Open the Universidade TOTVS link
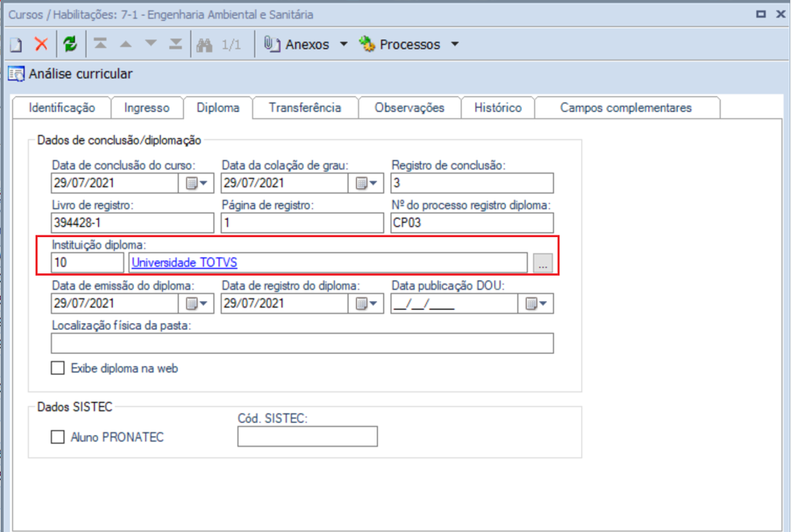791x532 pixels. click(x=184, y=263)
